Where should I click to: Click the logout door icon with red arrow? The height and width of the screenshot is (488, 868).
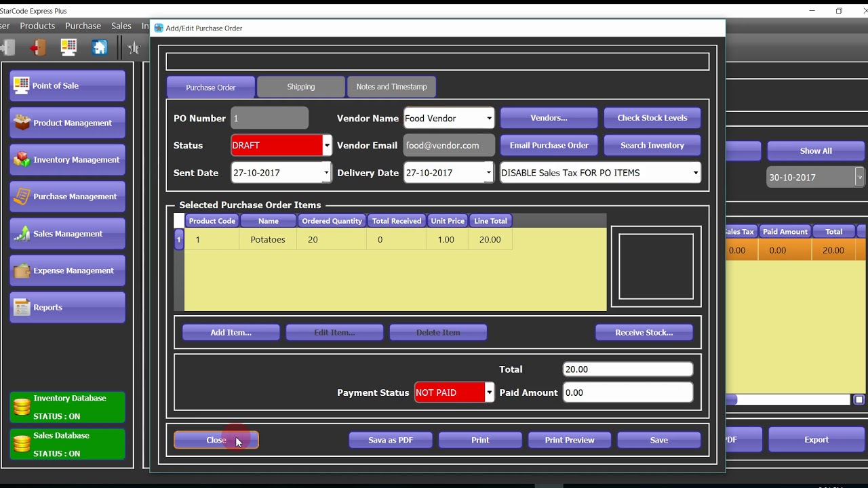pos(37,47)
